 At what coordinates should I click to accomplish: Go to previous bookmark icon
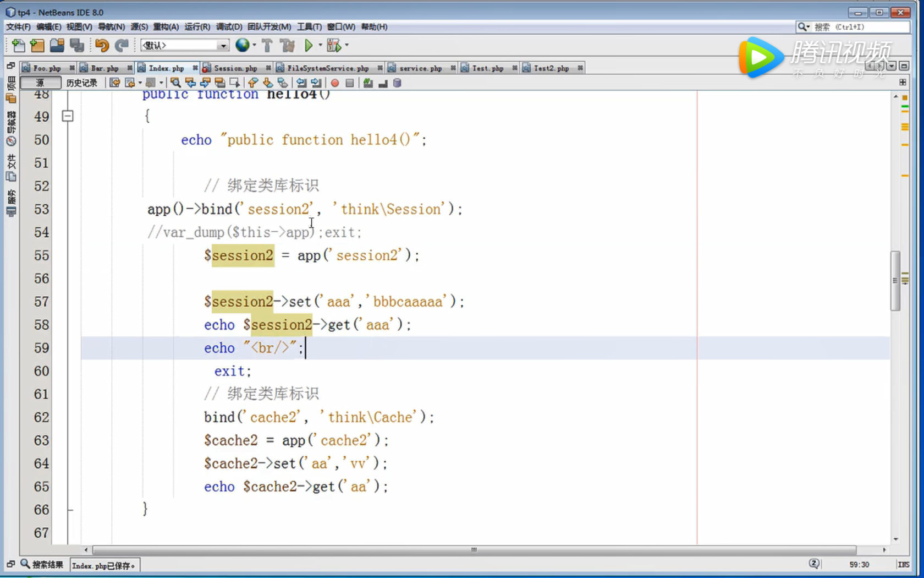[x=253, y=83]
